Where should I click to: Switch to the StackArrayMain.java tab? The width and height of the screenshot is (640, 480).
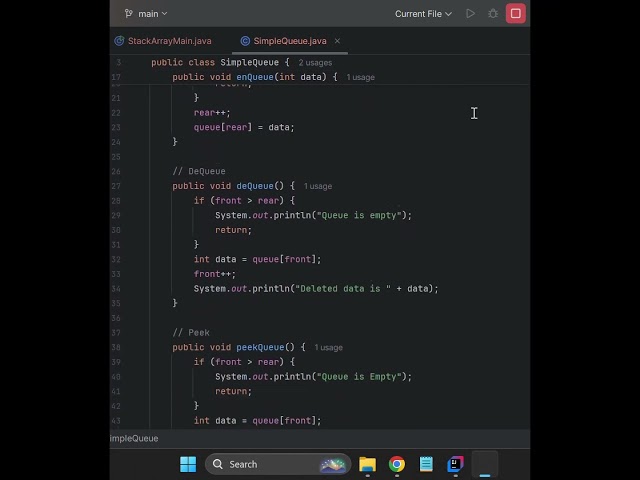[x=163, y=41]
